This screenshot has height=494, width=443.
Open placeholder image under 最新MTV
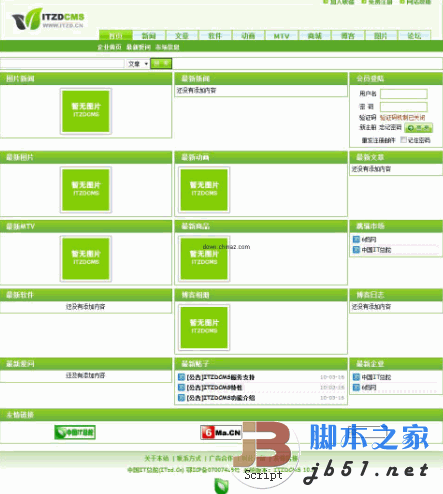click(x=86, y=259)
